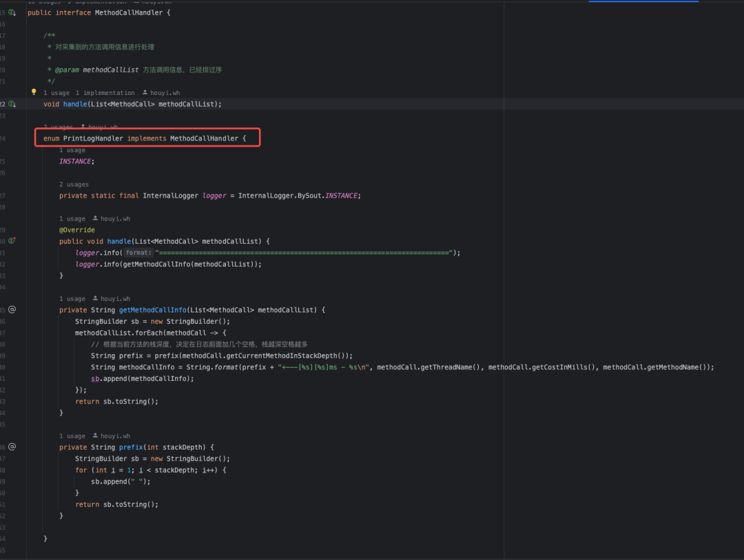Click the @param tag in the Javadoc comment
This screenshot has height=560, width=744.
(67, 70)
